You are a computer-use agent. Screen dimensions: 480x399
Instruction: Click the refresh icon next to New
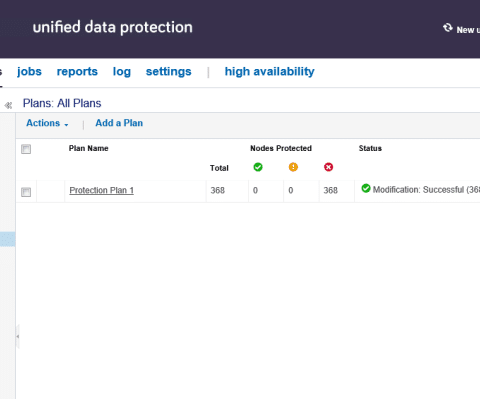448,28
